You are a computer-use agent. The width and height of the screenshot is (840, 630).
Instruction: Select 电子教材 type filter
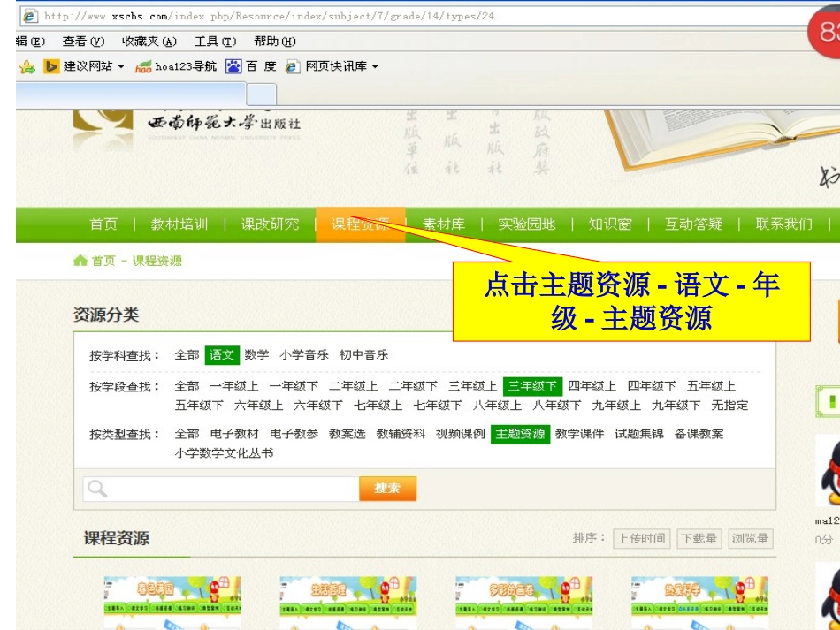pos(234,434)
